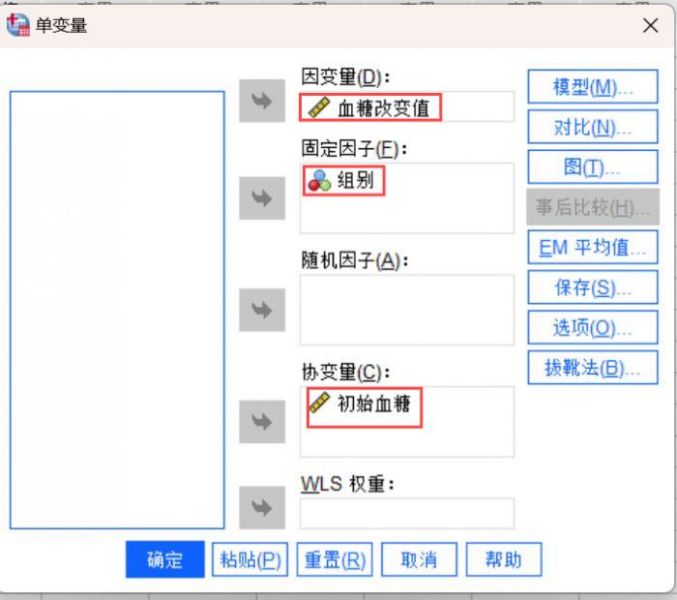Click the arrow button beside 协变量 list
The height and width of the screenshot is (600, 677).
(262, 422)
